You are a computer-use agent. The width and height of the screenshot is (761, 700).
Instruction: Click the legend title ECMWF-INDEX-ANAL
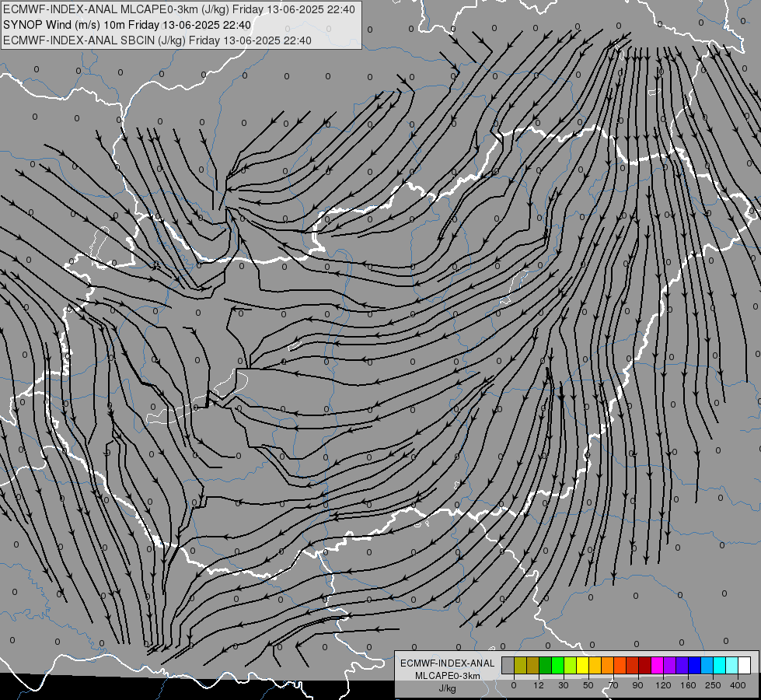(448, 663)
